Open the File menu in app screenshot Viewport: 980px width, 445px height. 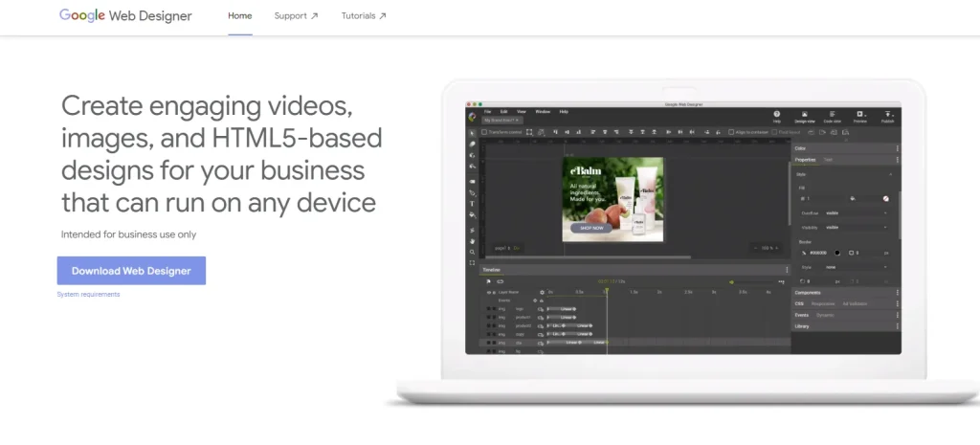[x=487, y=111]
